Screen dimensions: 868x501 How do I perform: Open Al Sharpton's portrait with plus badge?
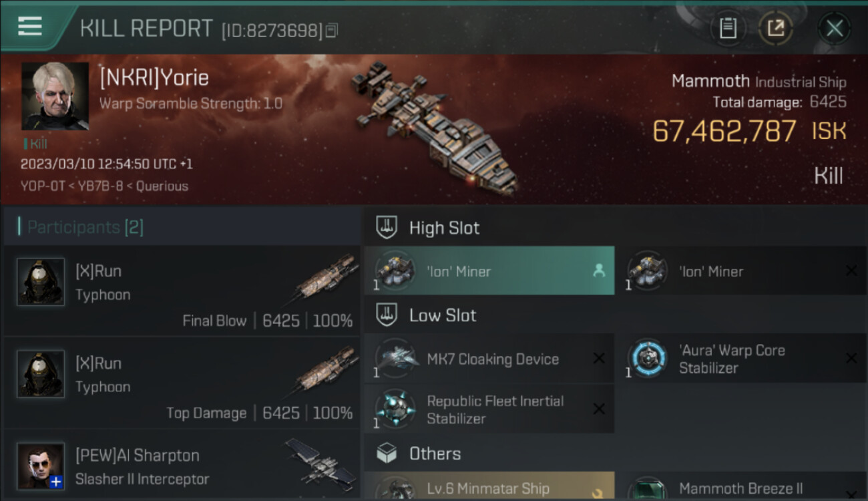(41, 466)
